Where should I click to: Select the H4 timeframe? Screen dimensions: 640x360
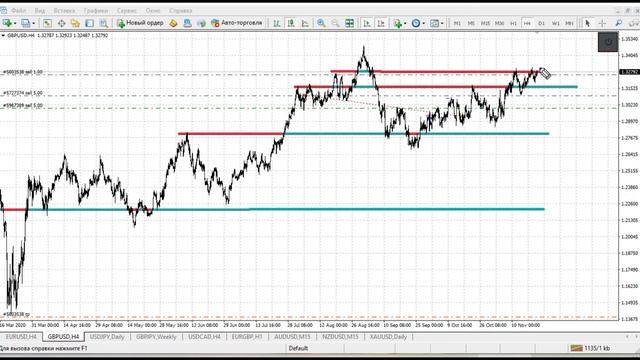[x=527, y=24]
